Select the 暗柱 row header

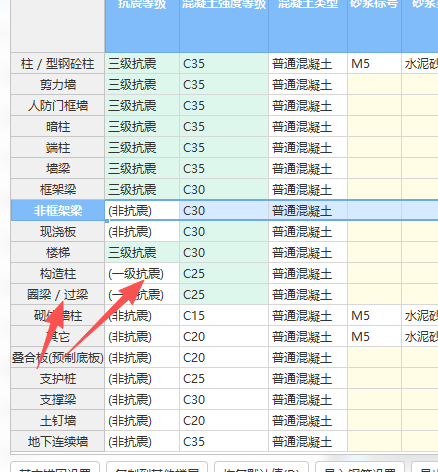(x=58, y=126)
